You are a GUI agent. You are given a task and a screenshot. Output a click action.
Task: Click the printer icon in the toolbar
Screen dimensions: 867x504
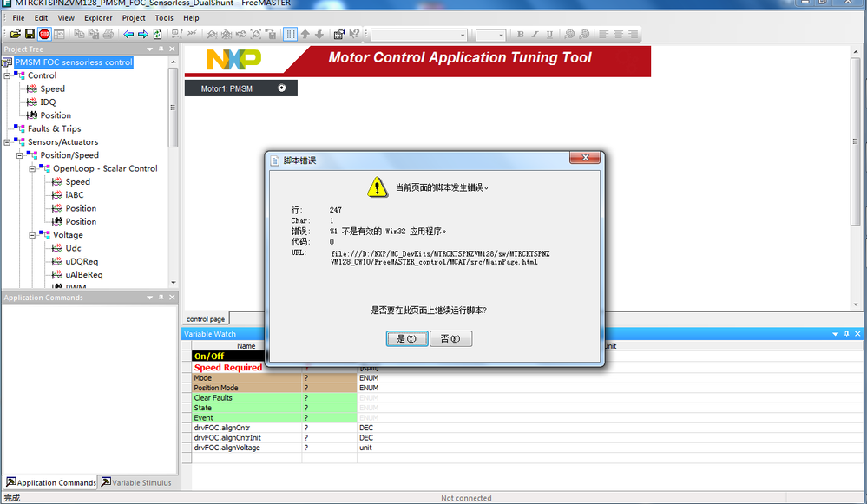click(x=108, y=34)
